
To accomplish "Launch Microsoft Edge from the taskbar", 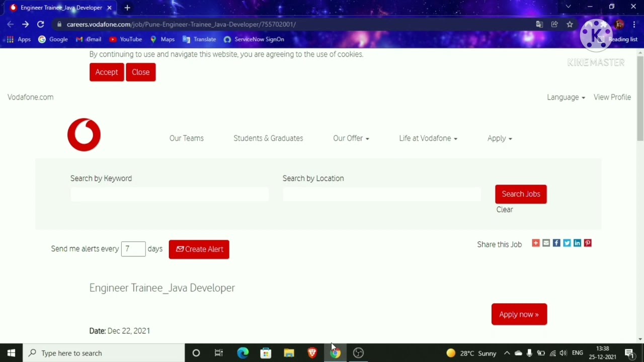I will tap(243, 353).
